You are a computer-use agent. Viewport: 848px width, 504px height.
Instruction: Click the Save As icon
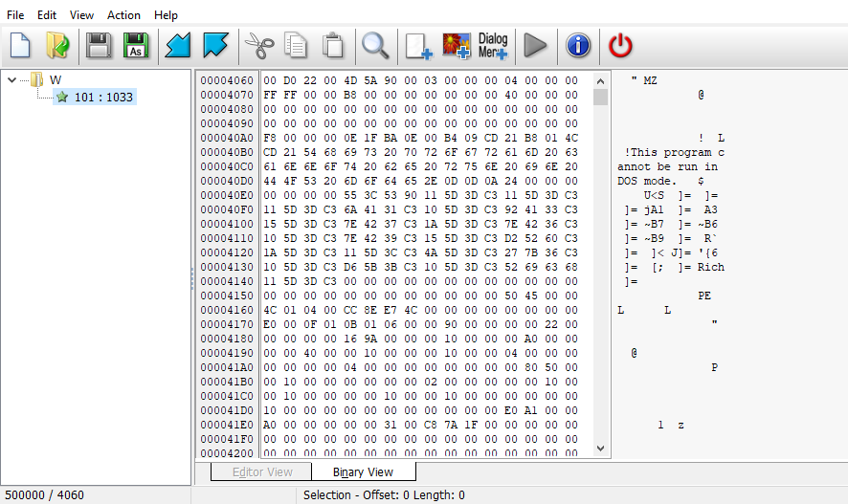pos(136,45)
